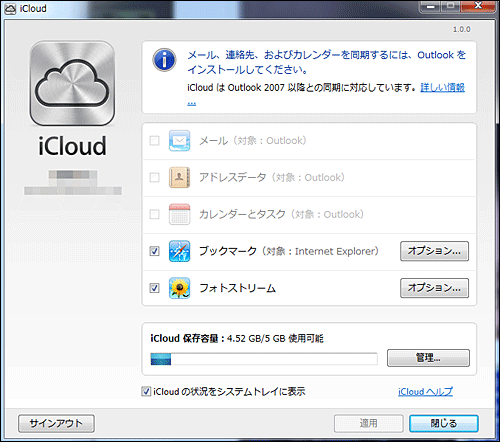
Task: Click the 閉じる button
Action: 444,424
